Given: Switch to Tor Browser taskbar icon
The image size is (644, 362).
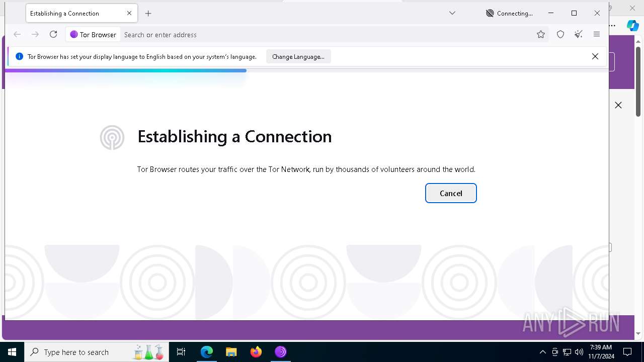Looking at the screenshot, I should click(x=281, y=352).
